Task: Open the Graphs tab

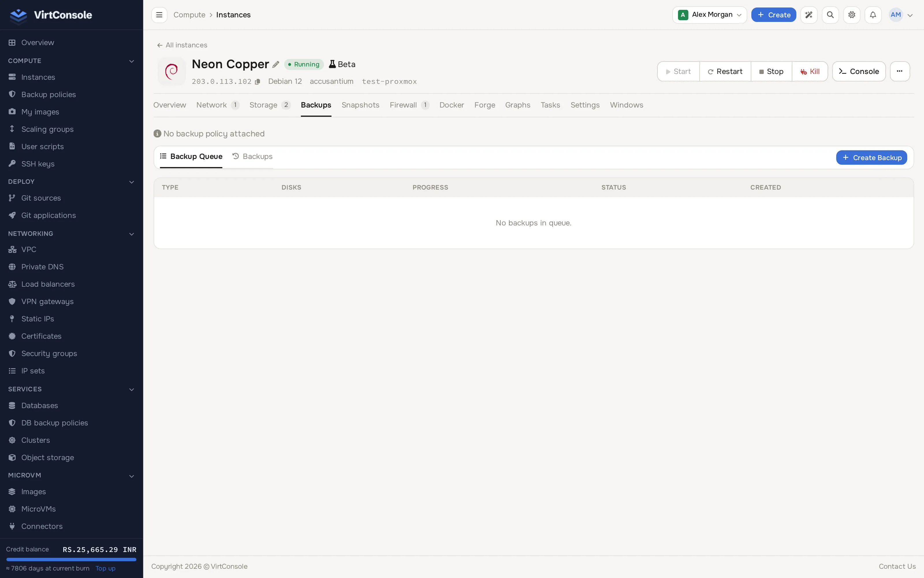Action: point(517,105)
